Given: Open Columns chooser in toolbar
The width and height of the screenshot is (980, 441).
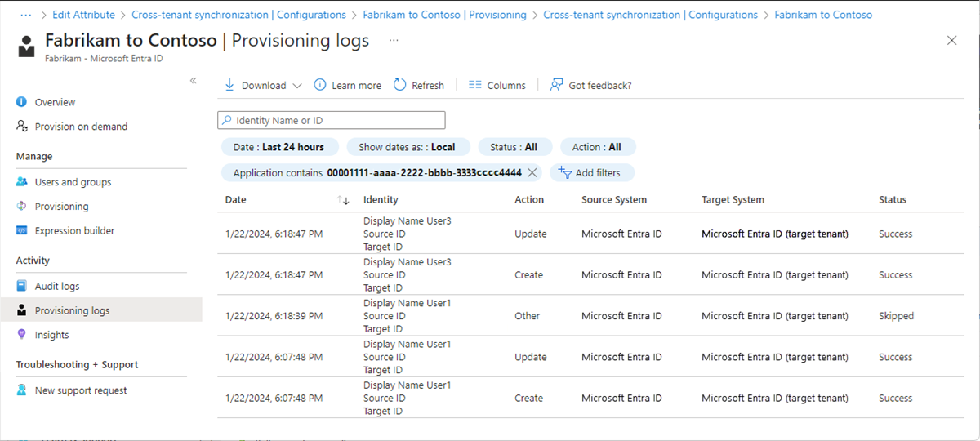Looking at the screenshot, I should point(497,85).
